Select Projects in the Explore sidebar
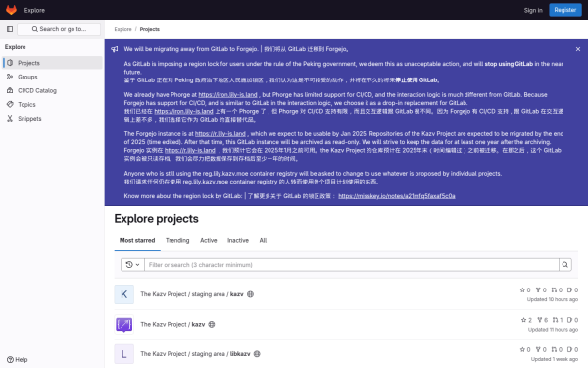Screen dimensions: 588x368 coord(53,63)
